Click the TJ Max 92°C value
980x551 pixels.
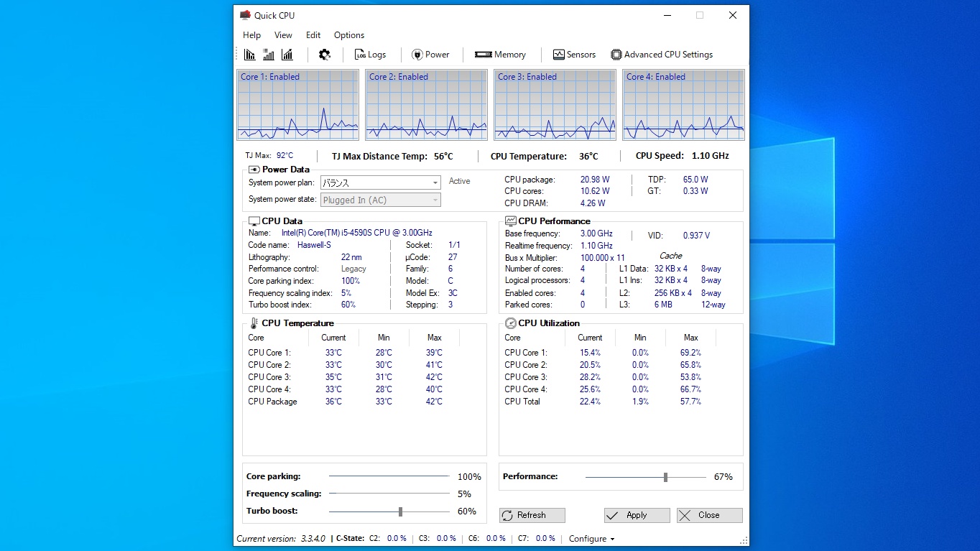(285, 155)
